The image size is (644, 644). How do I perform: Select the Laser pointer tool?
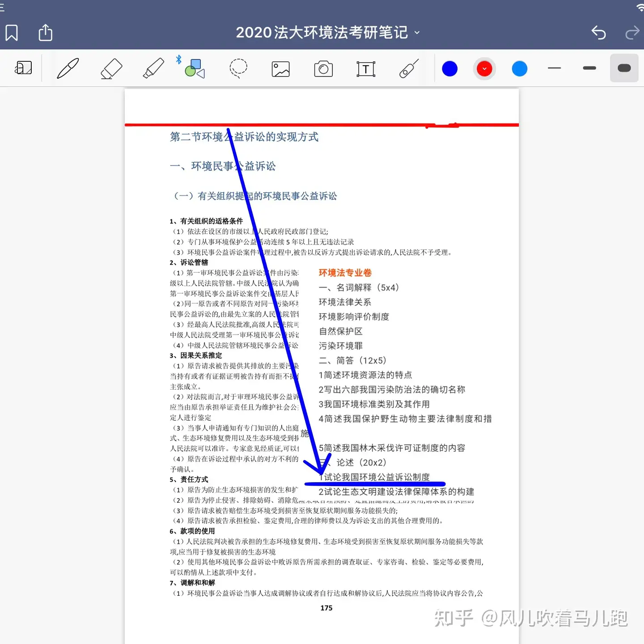pos(409,68)
